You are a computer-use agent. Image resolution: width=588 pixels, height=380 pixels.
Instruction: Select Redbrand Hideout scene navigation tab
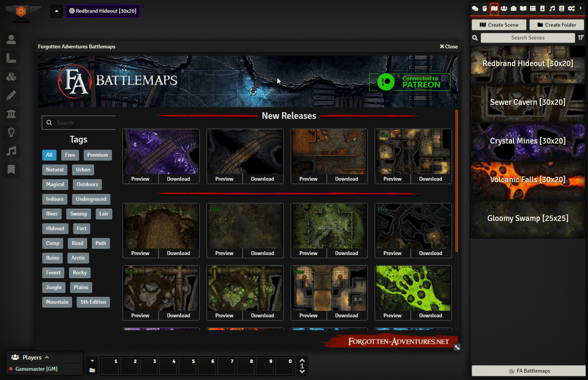pos(103,11)
